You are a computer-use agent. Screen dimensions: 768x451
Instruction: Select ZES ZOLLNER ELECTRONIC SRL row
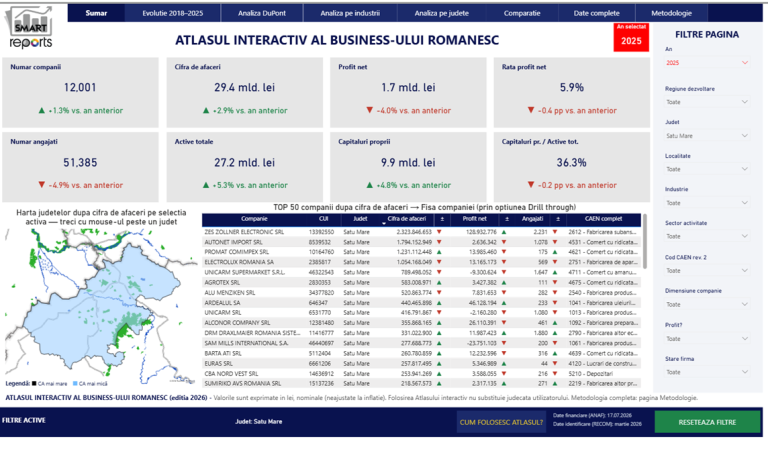[x=421, y=232]
